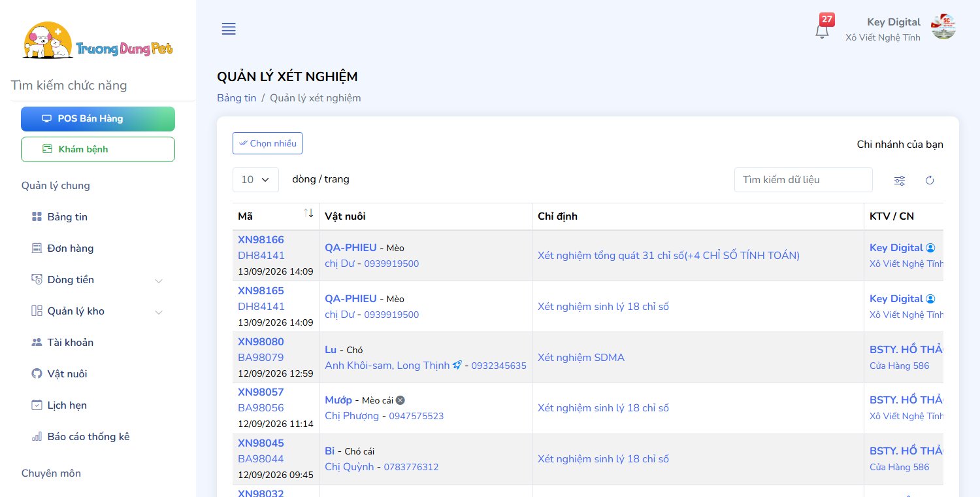Open pet QA-PHIEU in row XN98166
This screenshot has width=980, height=497.
click(x=351, y=248)
